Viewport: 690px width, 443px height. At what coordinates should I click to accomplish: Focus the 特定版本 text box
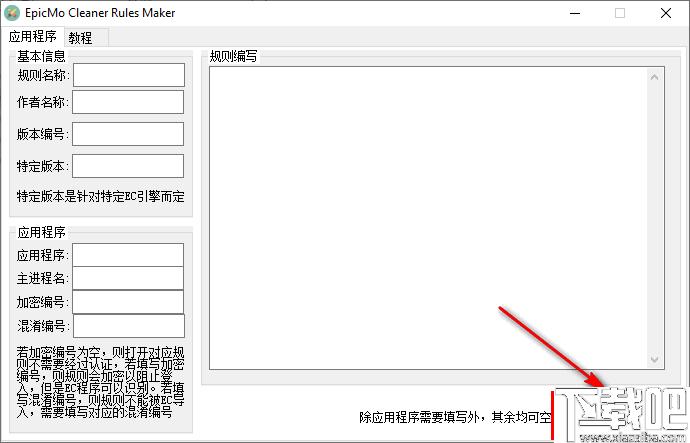click(128, 166)
